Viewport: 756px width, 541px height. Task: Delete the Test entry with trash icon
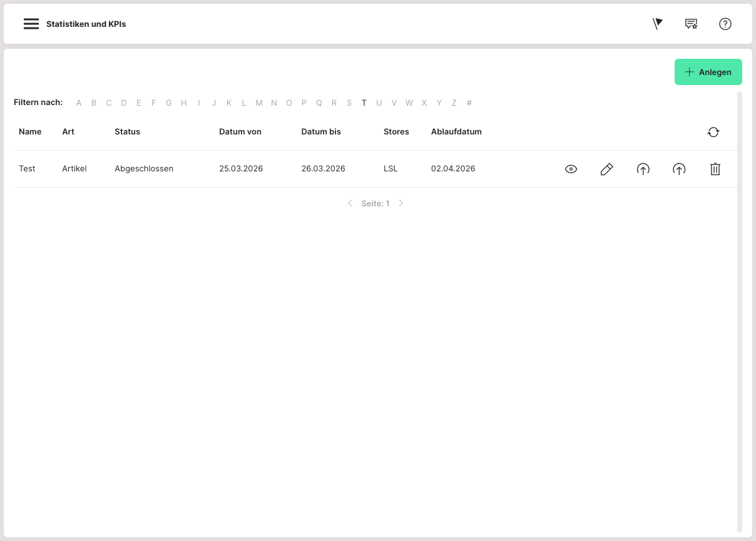[715, 169]
